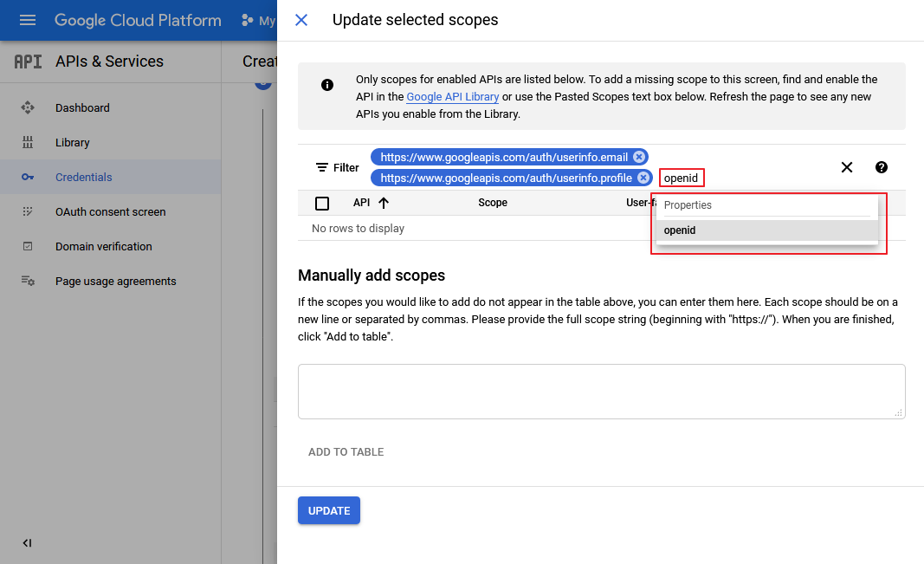This screenshot has height=564, width=924.
Task: Click the ADD TO TABLE button
Action: click(x=346, y=452)
